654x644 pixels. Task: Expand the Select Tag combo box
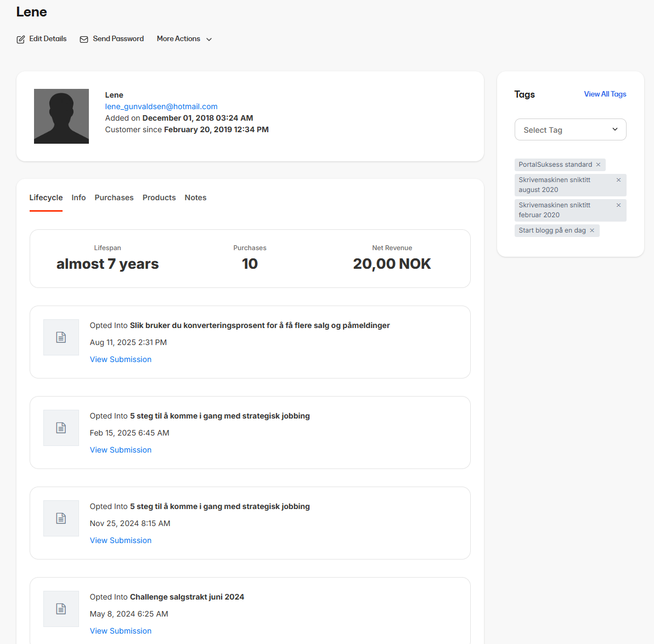(x=570, y=129)
